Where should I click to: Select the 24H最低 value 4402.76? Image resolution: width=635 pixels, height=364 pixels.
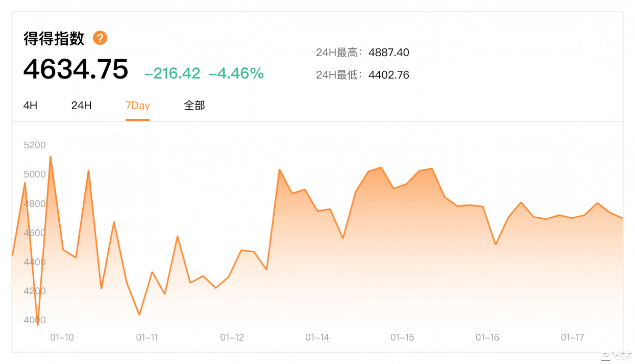pos(389,75)
